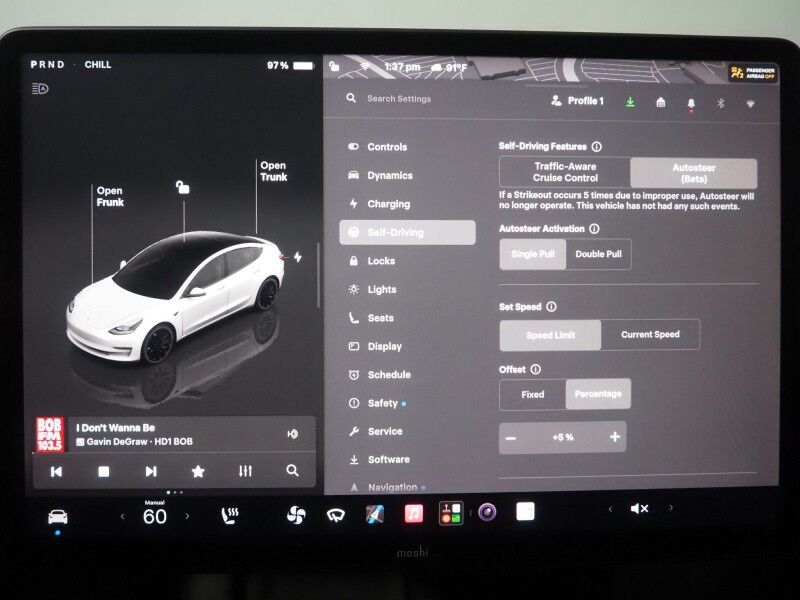Tap Open Trunk
The width and height of the screenshot is (800, 600).
273,171
